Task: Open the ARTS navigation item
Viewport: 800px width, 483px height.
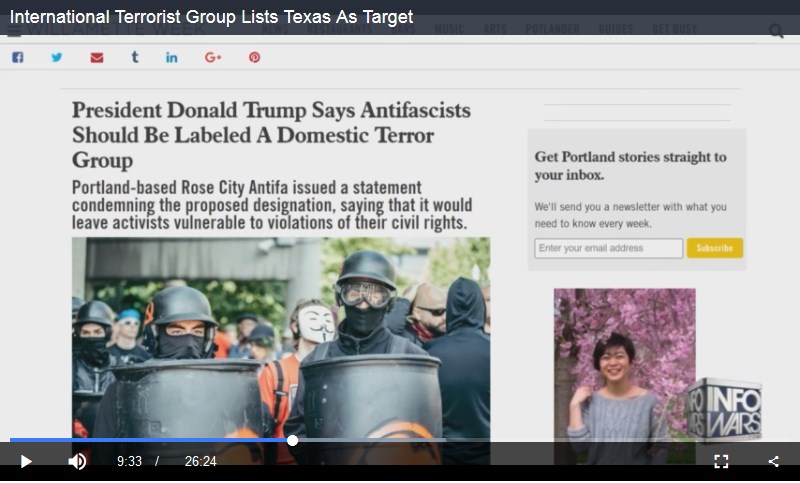Action: 495,29
